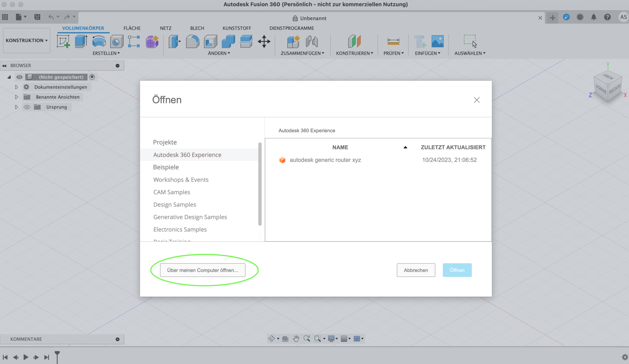Select the Combine tool
The height and width of the screenshot is (364, 629).
click(x=228, y=42)
